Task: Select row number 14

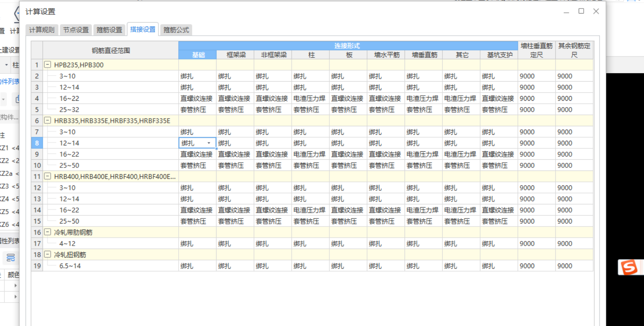Action: pyautogui.click(x=37, y=210)
